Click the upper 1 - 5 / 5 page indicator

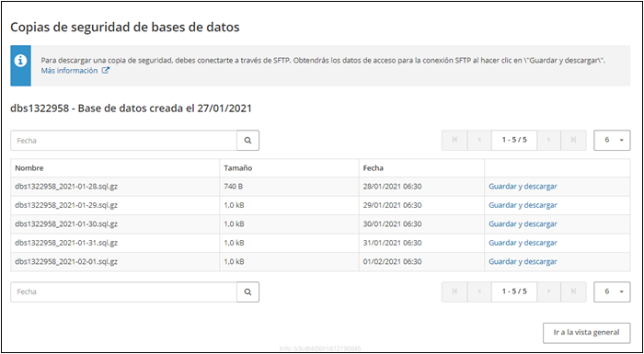[x=514, y=141]
